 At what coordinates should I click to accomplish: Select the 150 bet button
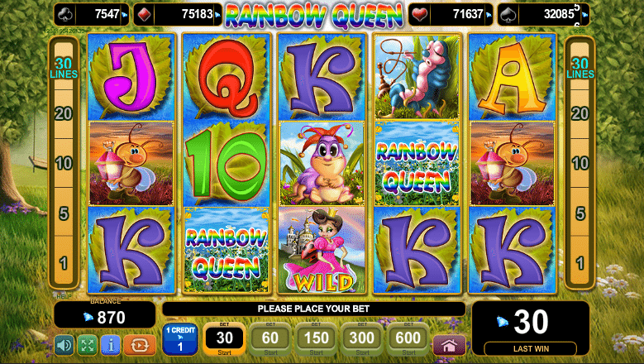coord(316,339)
